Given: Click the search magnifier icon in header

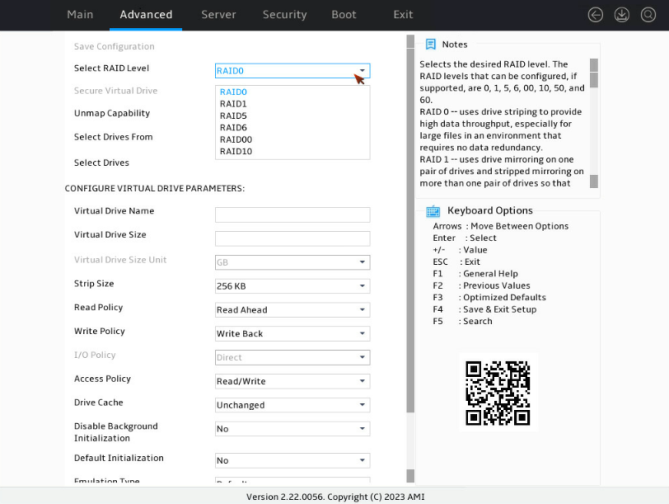Looking at the screenshot, I should [x=648, y=15].
